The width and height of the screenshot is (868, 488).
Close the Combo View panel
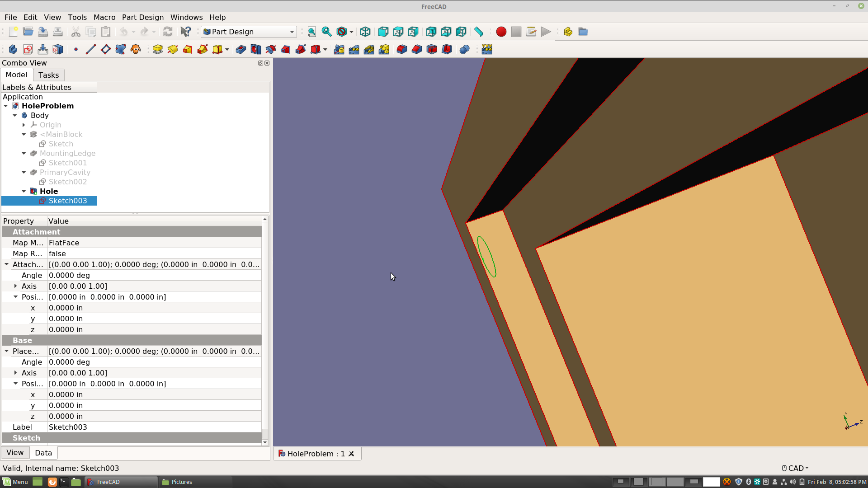tap(267, 63)
